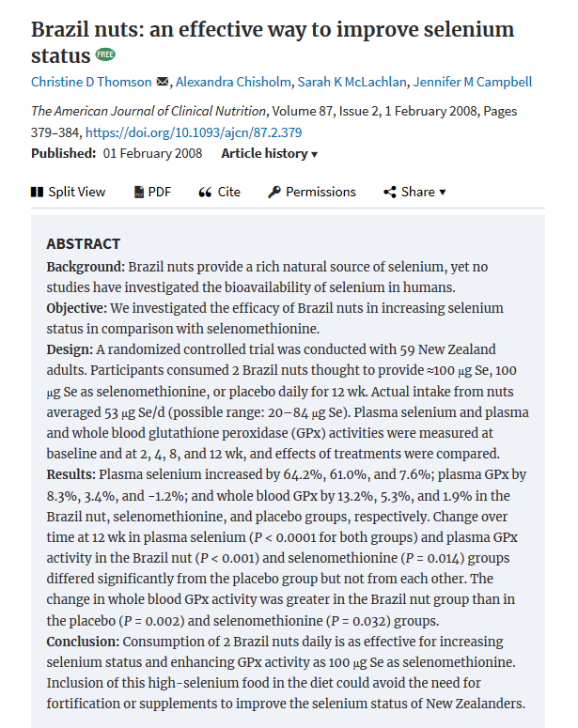Click the ABSTRACT section heading
This screenshot has height=728, width=578.
coord(84,243)
